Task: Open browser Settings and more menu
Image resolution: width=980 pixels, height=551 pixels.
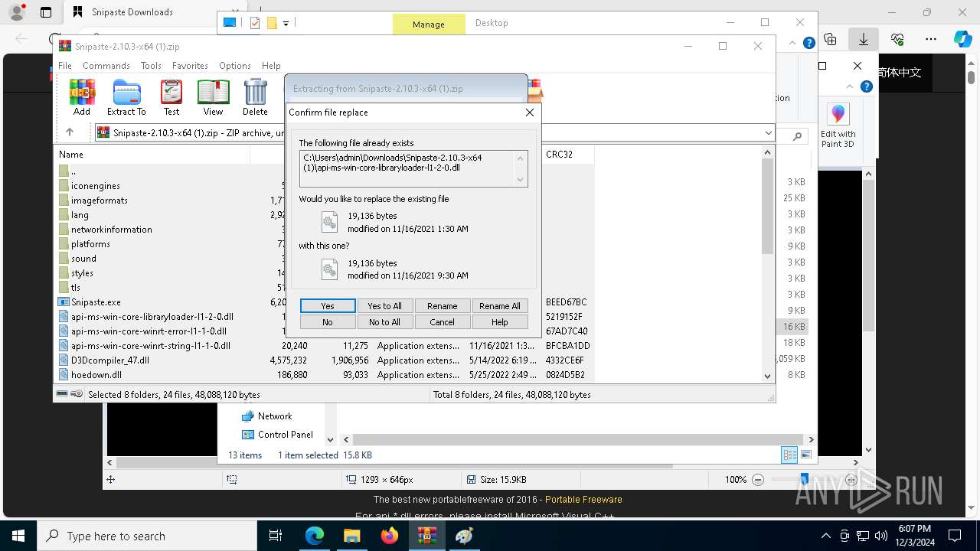Action: tap(931, 39)
